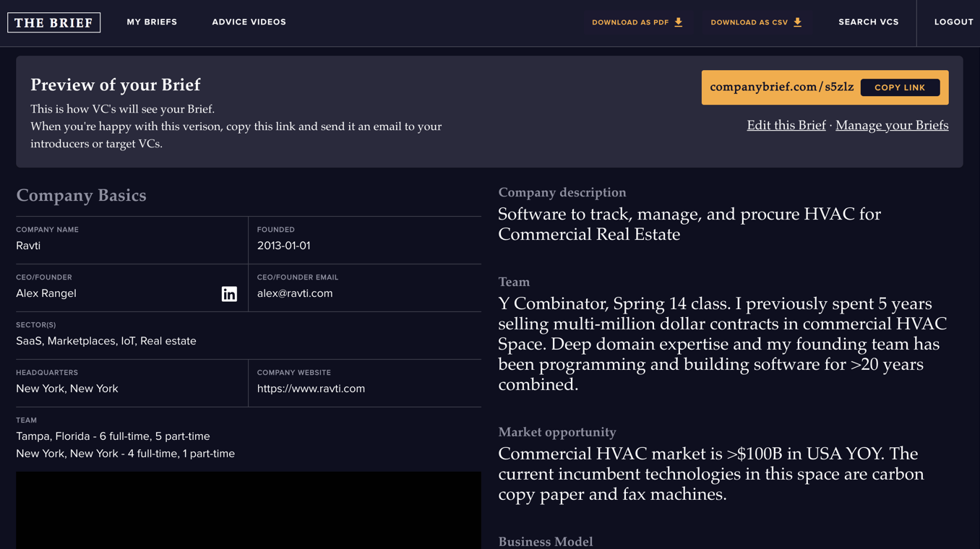Click the Market opportunity heading

point(557,432)
